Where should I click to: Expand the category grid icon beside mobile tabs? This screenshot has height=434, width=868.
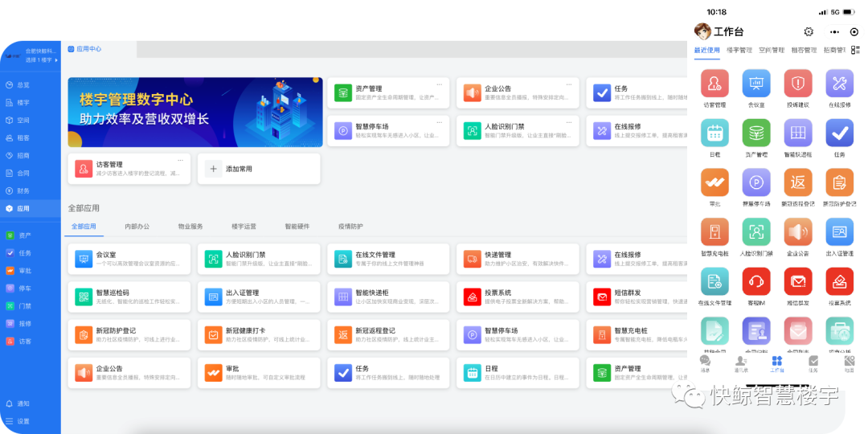pyautogui.click(x=855, y=50)
